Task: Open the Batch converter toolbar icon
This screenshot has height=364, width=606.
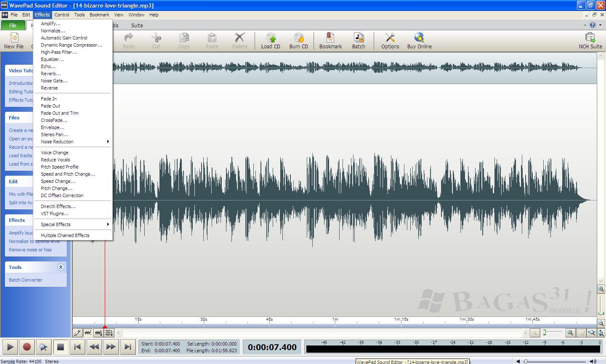Action: click(359, 41)
